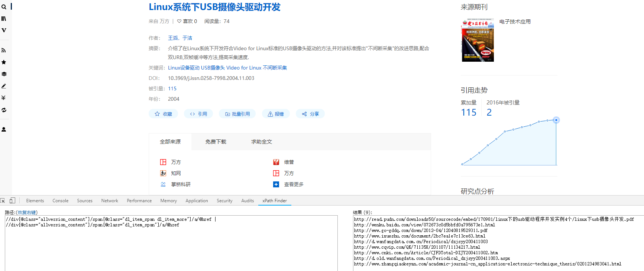
Task: Click the result line with zhangqiaokeyan.com URL
Action: [x=488, y=264]
